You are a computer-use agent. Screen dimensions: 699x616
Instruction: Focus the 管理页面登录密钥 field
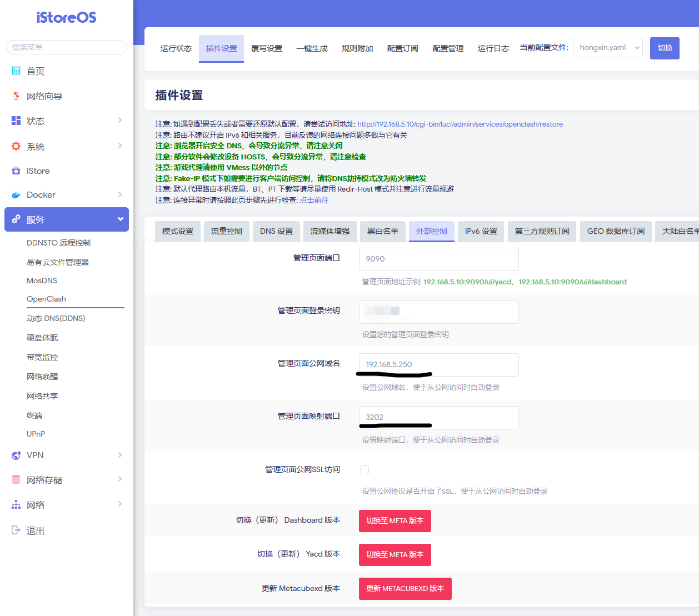pyautogui.click(x=439, y=312)
